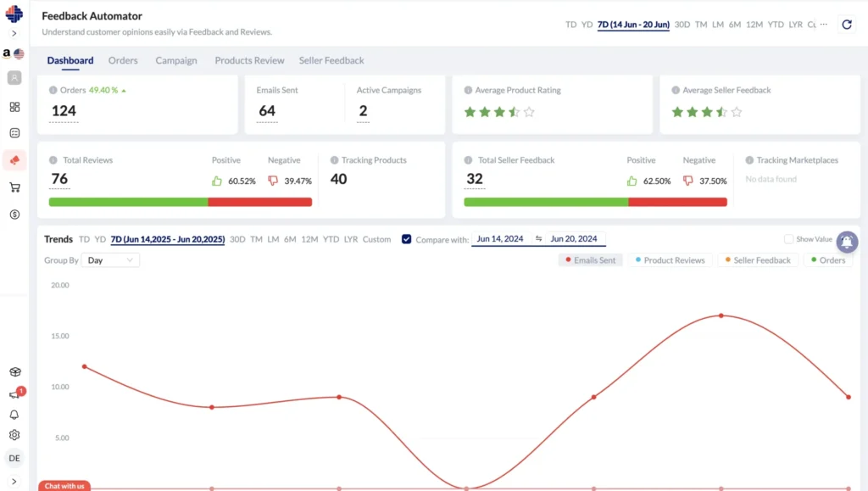Click the Jun 20, 2024 compare end date

574,238
